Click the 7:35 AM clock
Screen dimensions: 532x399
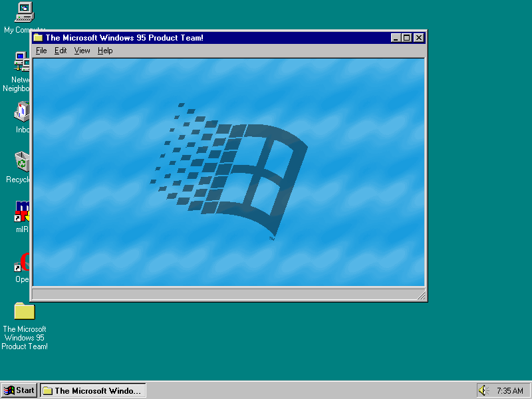pyautogui.click(x=510, y=391)
